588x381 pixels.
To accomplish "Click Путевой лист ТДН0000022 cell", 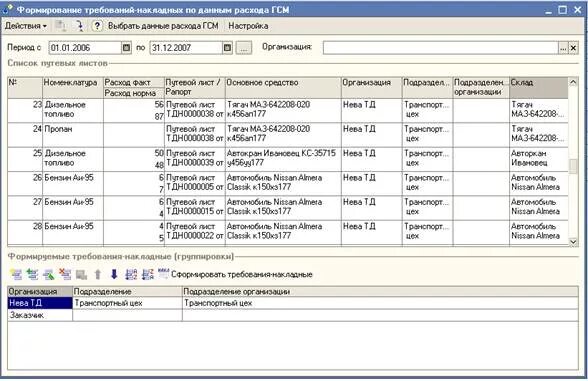I will point(195,232).
